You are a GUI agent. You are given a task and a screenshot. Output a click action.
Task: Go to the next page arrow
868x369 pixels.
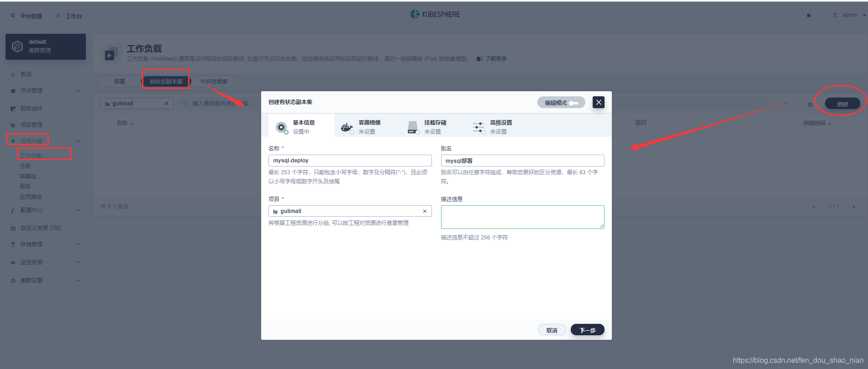[852, 207]
